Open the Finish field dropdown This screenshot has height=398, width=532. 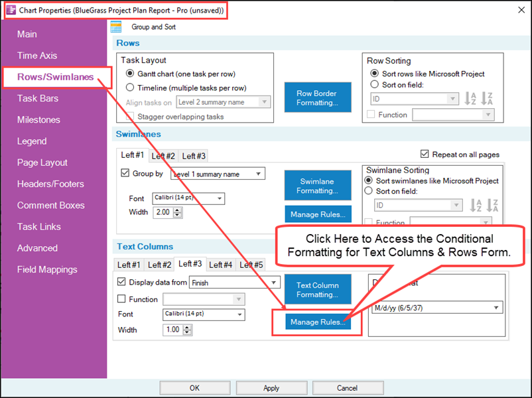(271, 282)
